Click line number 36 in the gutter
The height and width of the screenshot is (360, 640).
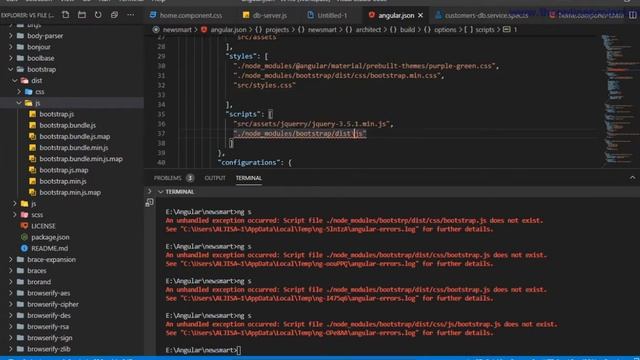click(x=161, y=124)
